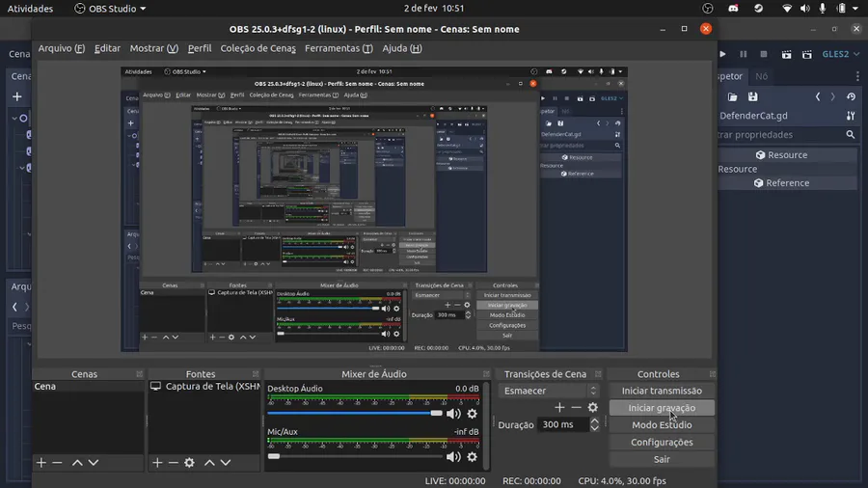Open Esmaecer transition dropdown
Screen dimensions: 868x488
(549, 391)
